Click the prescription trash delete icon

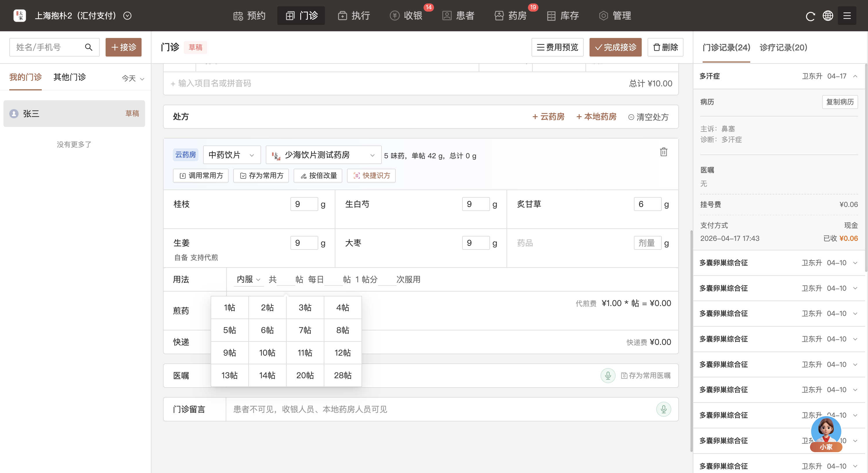(663, 152)
